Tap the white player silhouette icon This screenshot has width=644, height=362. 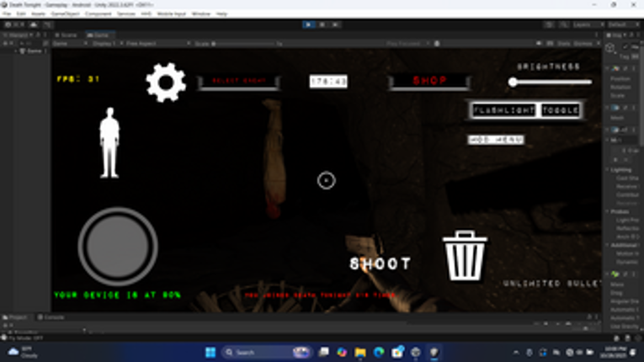pos(109,142)
